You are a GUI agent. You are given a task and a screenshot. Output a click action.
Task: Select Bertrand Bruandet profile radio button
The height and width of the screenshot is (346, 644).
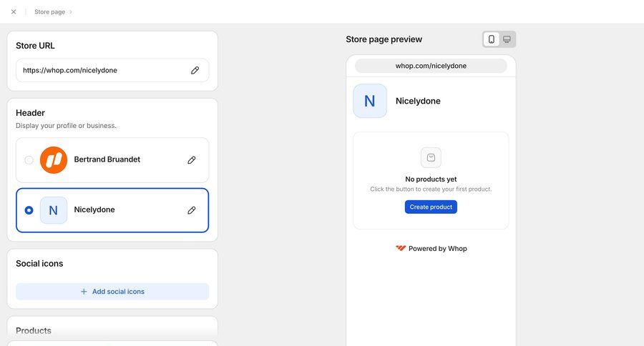pos(29,160)
